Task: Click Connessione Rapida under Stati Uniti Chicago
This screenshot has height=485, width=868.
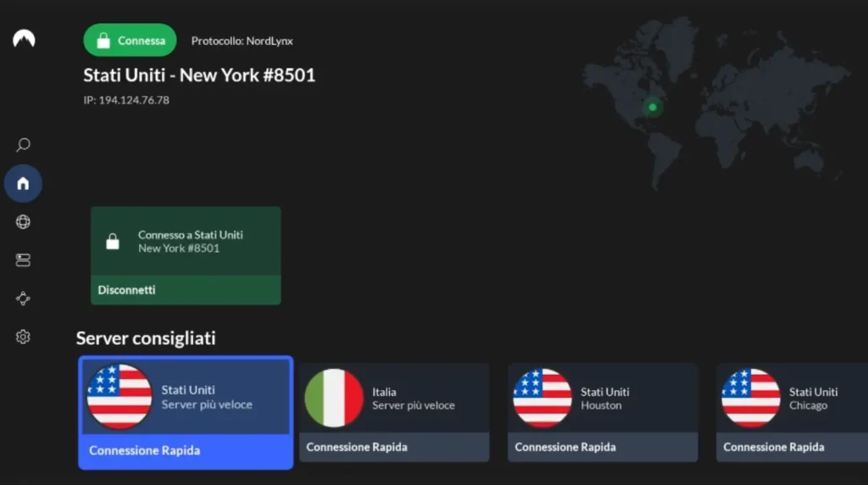Action: (793, 447)
